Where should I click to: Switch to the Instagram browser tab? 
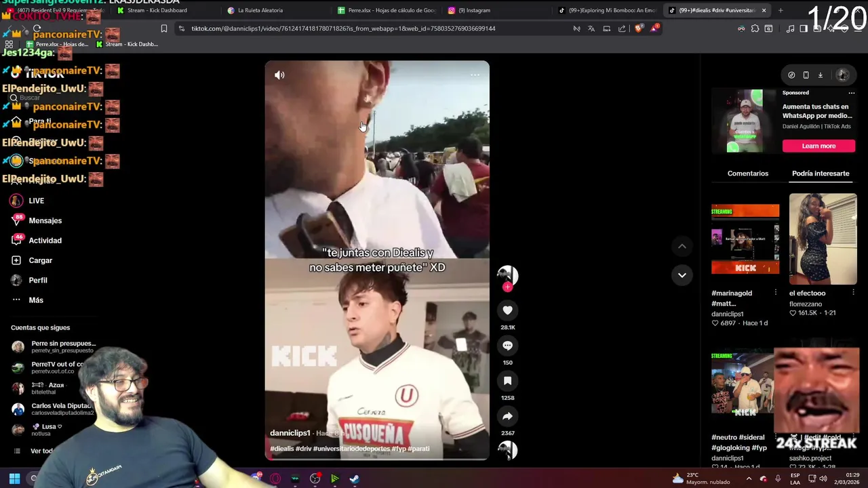coord(474,10)
